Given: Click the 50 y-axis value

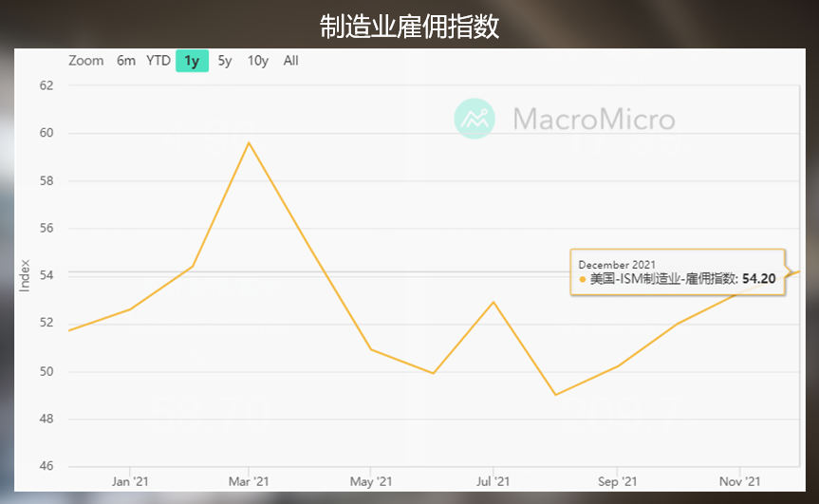Looking at the screenshot, I should tap(47, 371).
